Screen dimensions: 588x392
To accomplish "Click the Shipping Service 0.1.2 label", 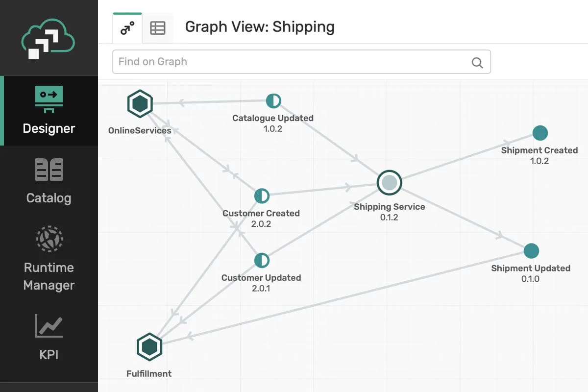I will point(390,212).
